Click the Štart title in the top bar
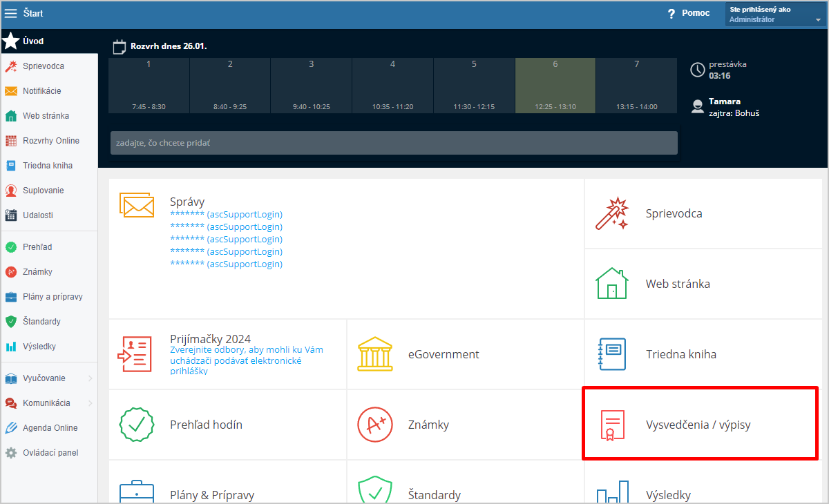This screenshot has height=504, width=829. (x=34, y=13)
